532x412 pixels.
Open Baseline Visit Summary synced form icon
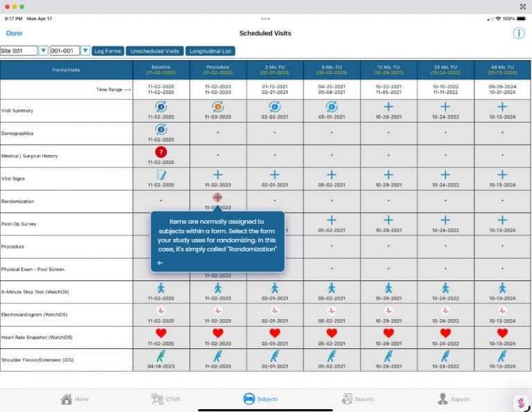coord(161,107)
